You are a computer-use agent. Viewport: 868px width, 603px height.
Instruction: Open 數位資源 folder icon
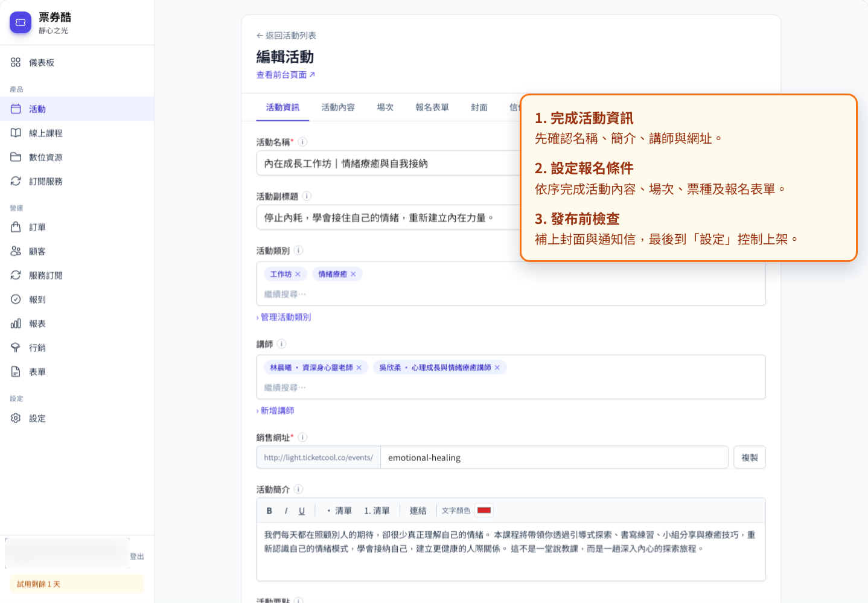click(16, 157)
